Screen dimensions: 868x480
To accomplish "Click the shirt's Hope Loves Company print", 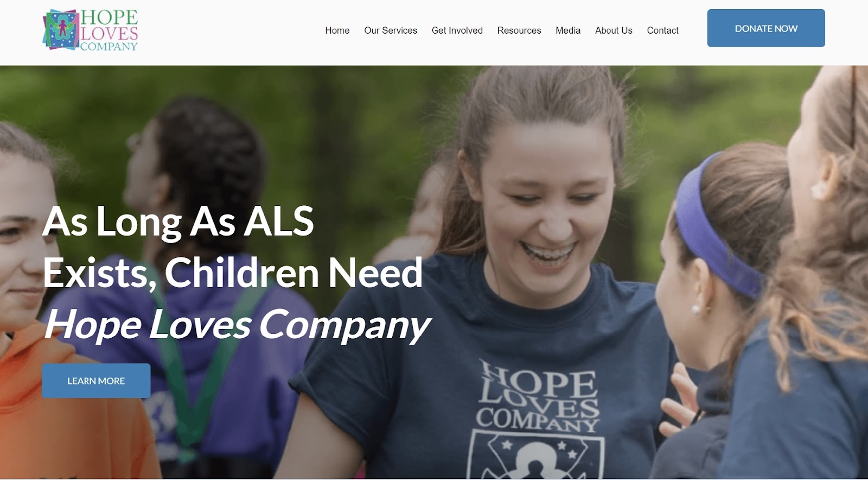I will click(x=538, y=396).
